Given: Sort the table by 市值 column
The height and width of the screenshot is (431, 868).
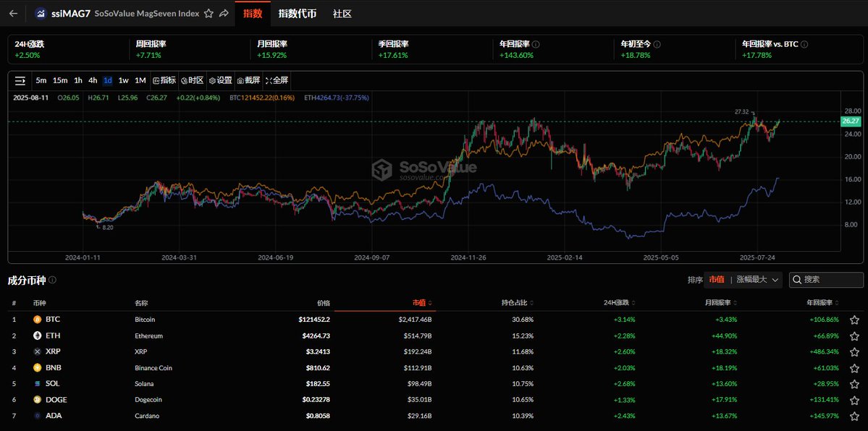Looking at the screenshot, I should point(422,303).
